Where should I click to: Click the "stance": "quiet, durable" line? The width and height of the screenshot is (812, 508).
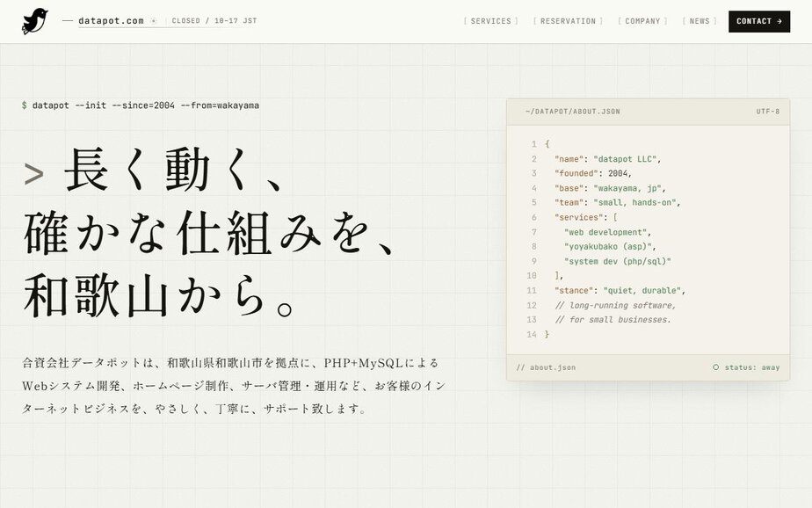point(620,291)
